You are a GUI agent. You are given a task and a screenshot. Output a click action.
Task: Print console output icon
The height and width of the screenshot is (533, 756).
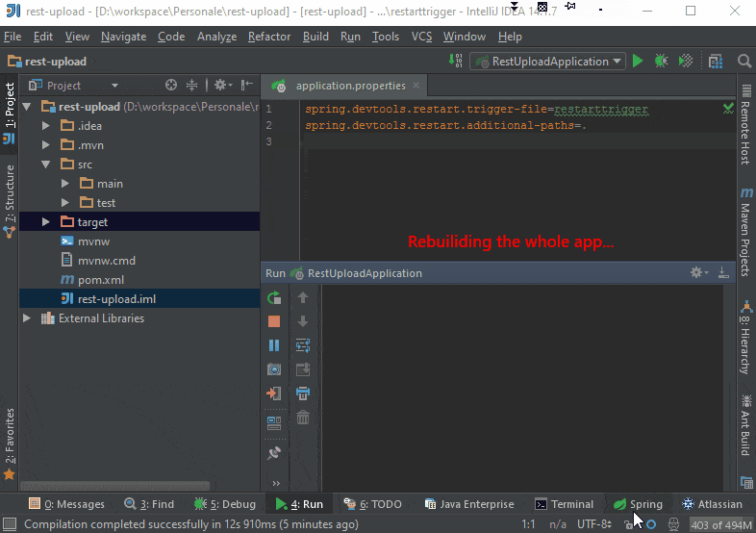coord(303,393)
